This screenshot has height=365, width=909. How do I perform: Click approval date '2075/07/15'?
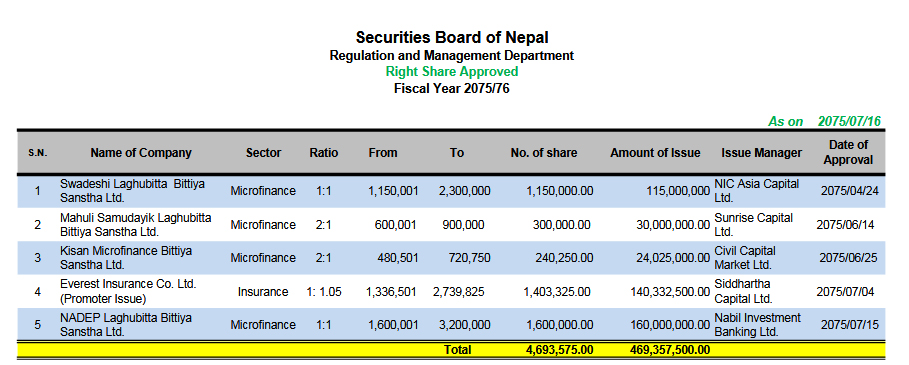coord(849,325)
